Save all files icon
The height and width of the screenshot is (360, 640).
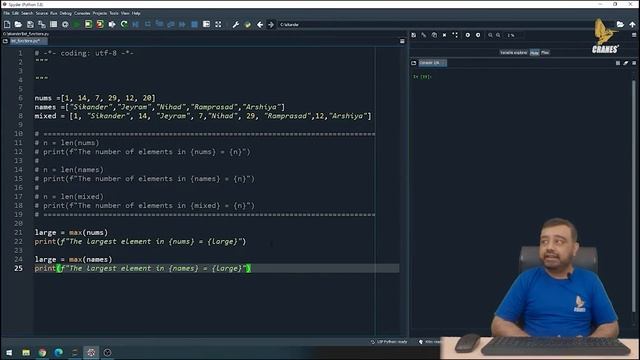[42, 24]
